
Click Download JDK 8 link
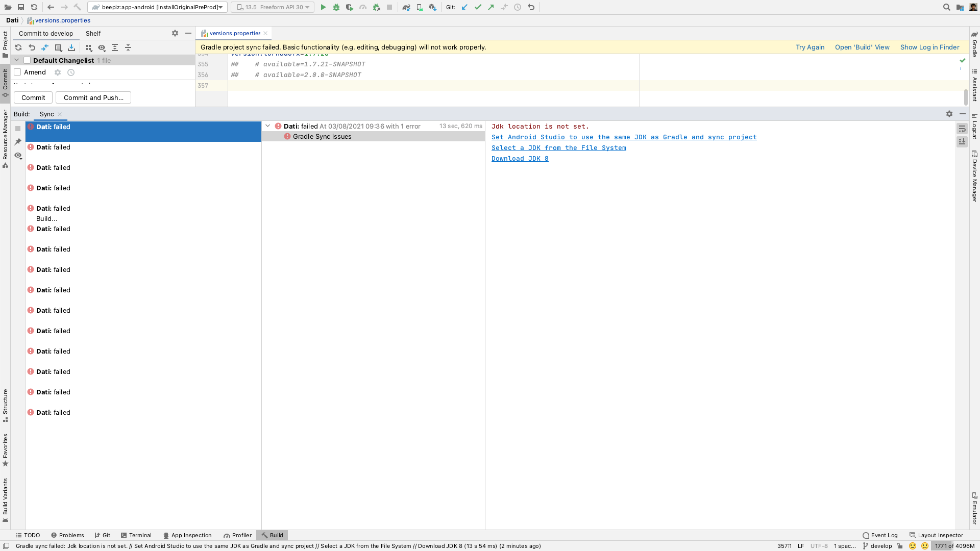coord(520,159)
